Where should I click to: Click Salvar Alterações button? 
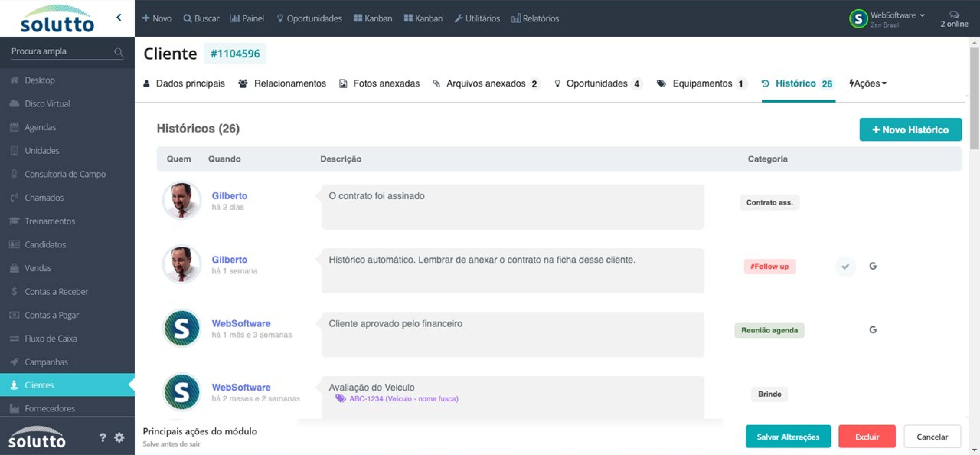pyautogui.click(x=788, y=437)
